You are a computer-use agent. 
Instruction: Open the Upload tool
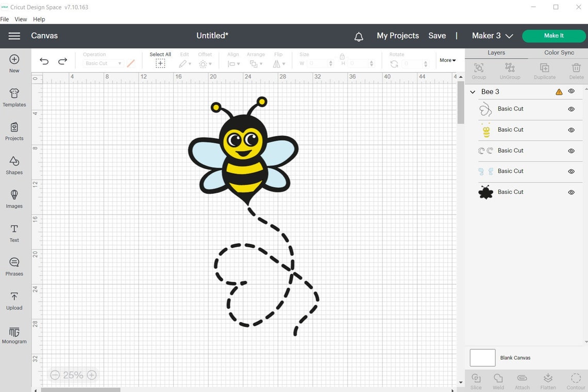coord(14,301)
